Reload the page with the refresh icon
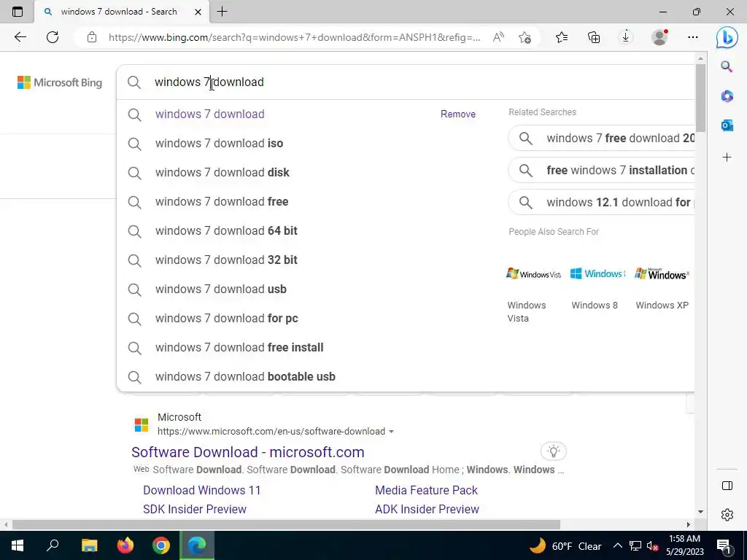 tap(53, 37)
